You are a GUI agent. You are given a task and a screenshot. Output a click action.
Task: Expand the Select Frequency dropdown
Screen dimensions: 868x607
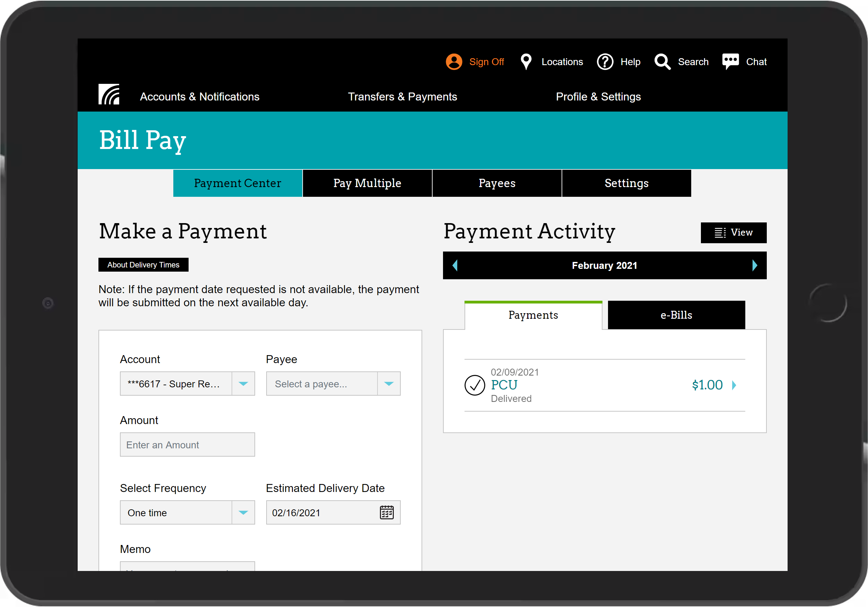click(x=243, y=512)
